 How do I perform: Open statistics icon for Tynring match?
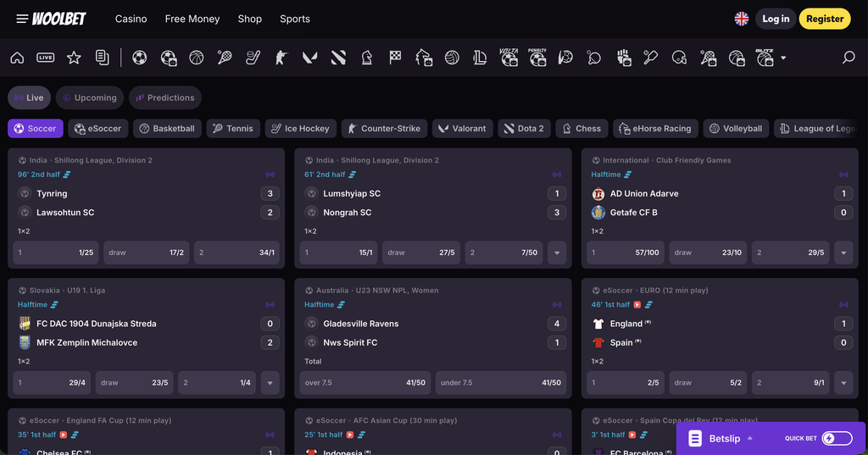click(x=67, y=175)
